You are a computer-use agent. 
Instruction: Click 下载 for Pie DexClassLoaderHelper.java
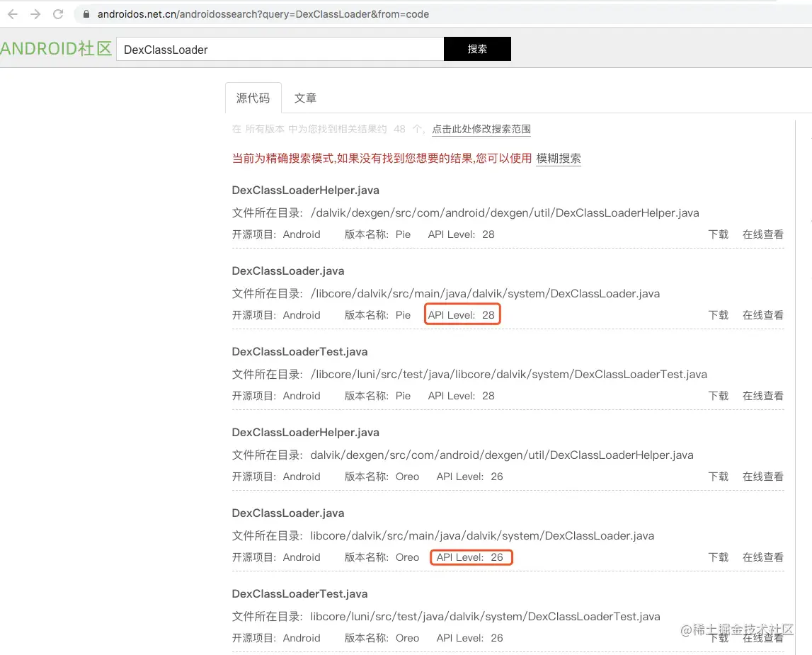(x=719, y=234)
